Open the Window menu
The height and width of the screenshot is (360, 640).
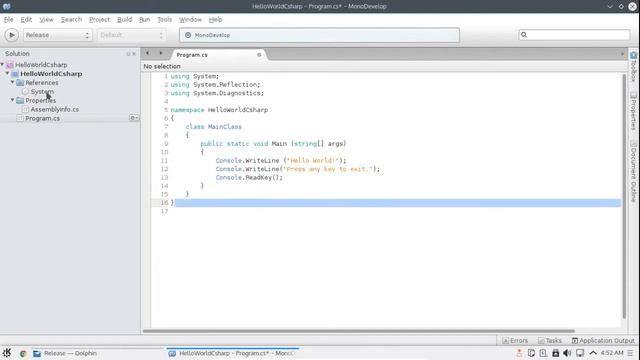click(190, 20)
